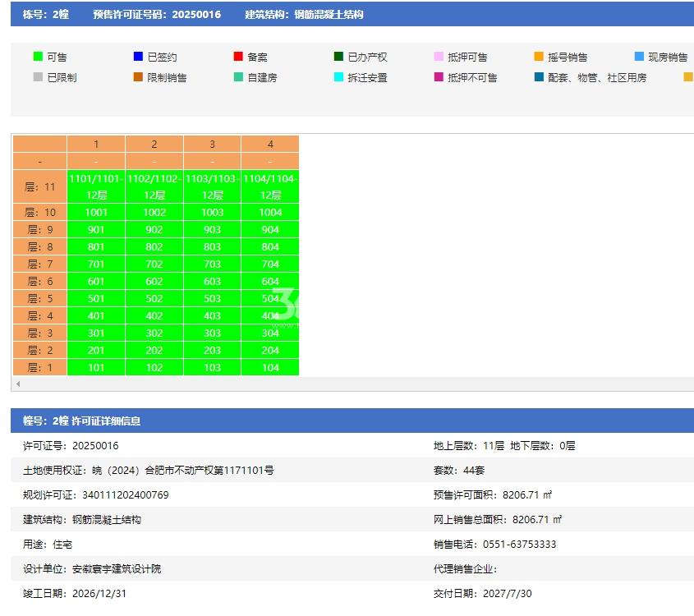Click room 703 cell

[212, 264]
